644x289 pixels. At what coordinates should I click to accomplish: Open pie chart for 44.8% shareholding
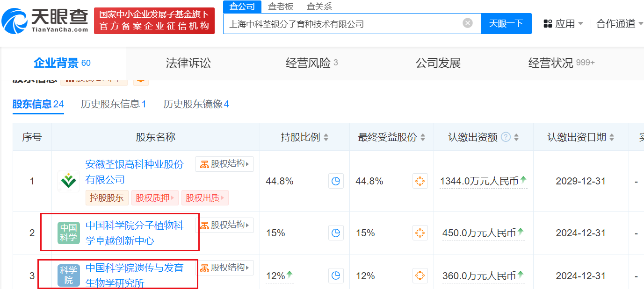click(x=336, y=181)
